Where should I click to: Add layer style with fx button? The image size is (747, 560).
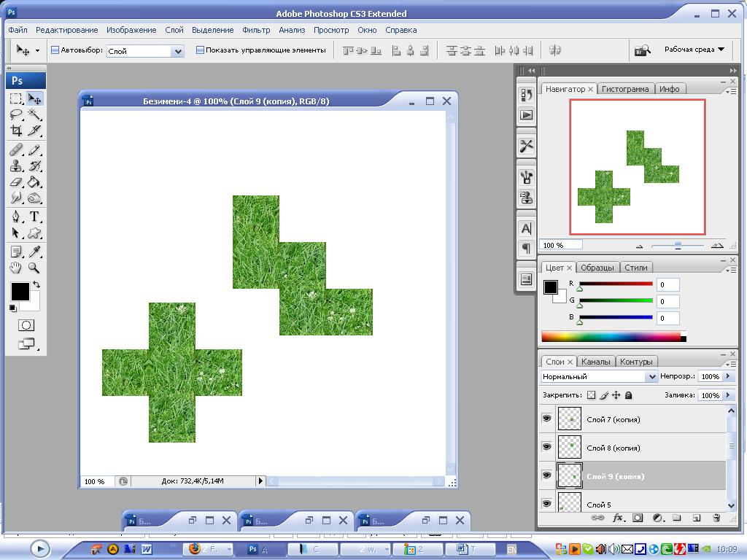[x=618, y=518]
